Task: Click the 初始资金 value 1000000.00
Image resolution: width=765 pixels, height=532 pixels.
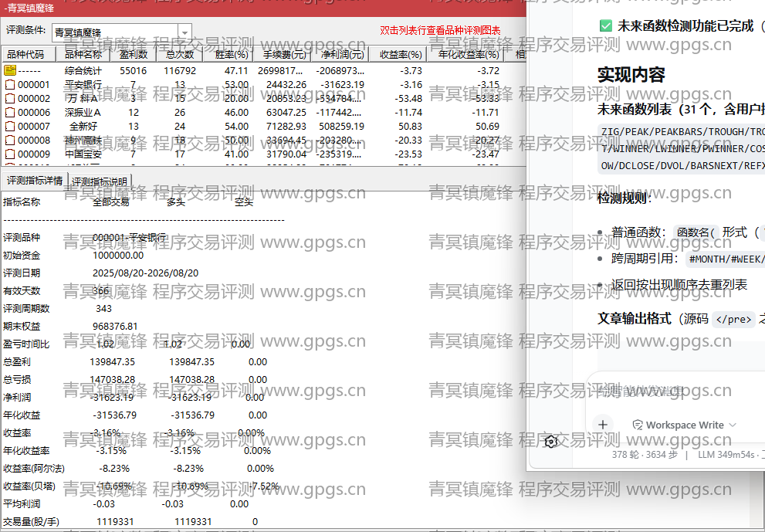Action: coord(118,256)
